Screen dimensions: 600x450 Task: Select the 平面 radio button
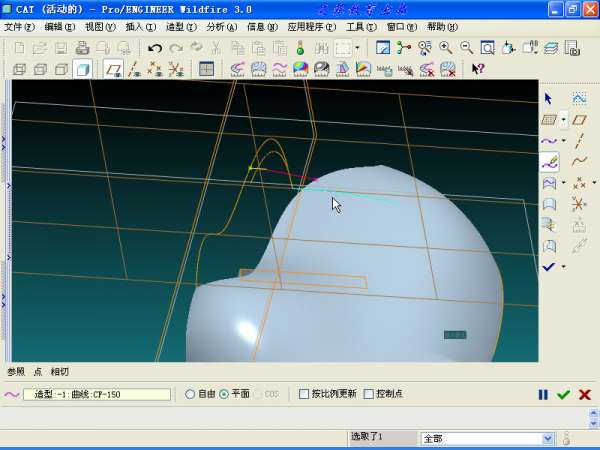coord(224,395)
